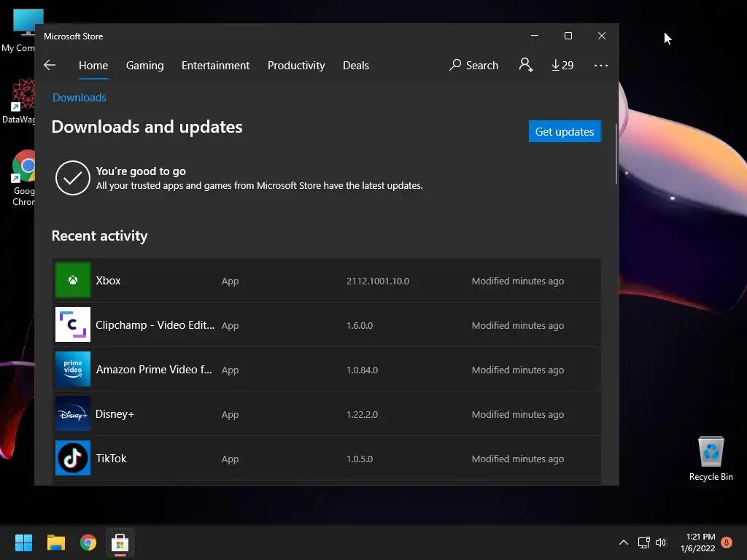Open the Entertainment tab
747x560 pixels.
pos(215,65)
